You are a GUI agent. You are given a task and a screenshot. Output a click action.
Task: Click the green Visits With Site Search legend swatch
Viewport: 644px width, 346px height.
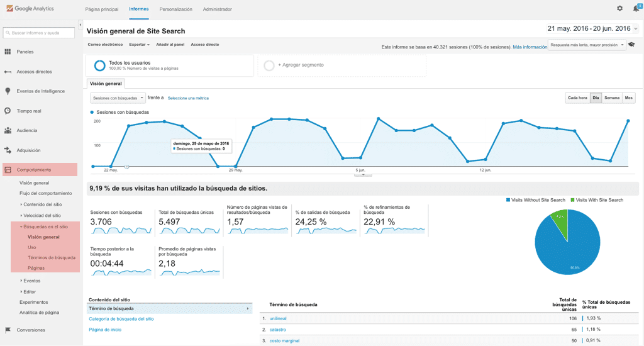[572, 200]
